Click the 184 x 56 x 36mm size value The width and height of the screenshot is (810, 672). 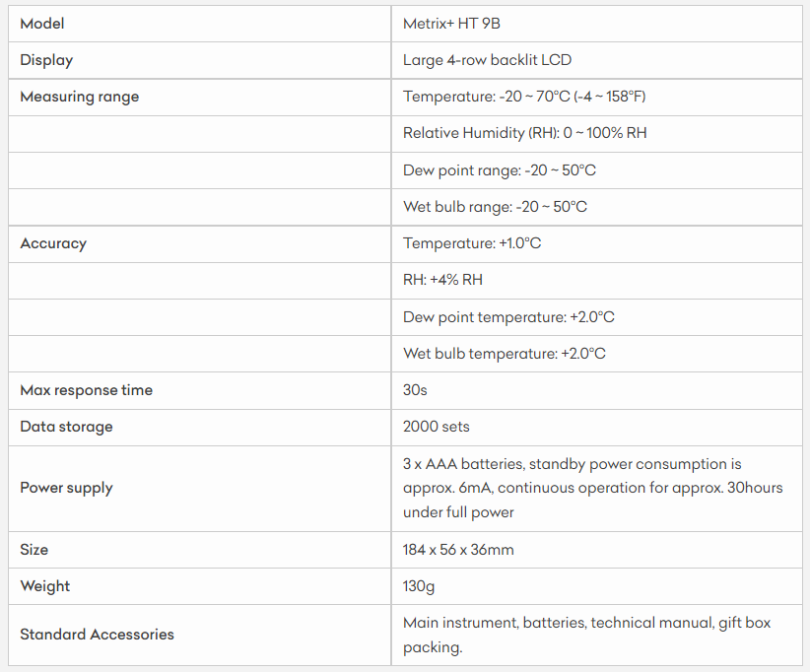(x=458, y=550)
